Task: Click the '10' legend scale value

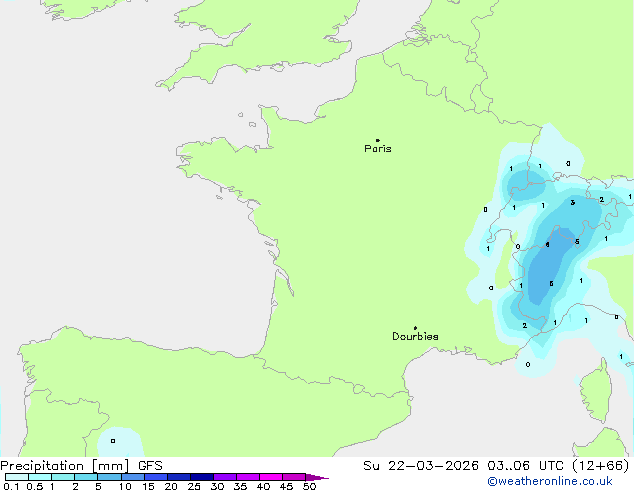Action: [x=125, y=486]
